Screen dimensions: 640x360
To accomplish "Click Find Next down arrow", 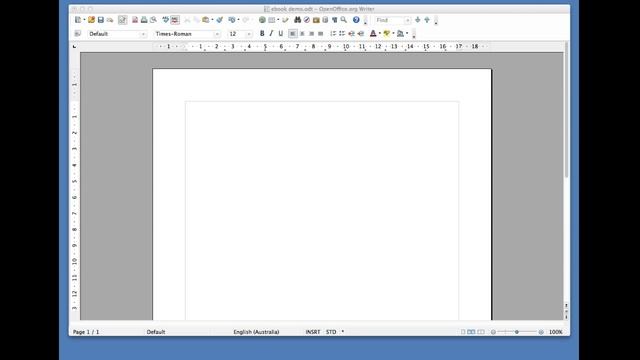I will [x=418, y=20].
